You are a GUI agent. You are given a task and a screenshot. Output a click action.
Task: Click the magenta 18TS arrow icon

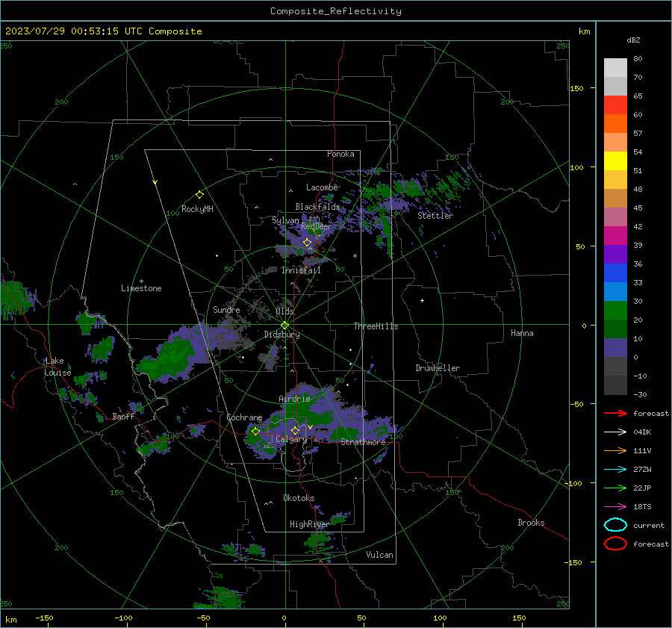click(x=615, y=507)
